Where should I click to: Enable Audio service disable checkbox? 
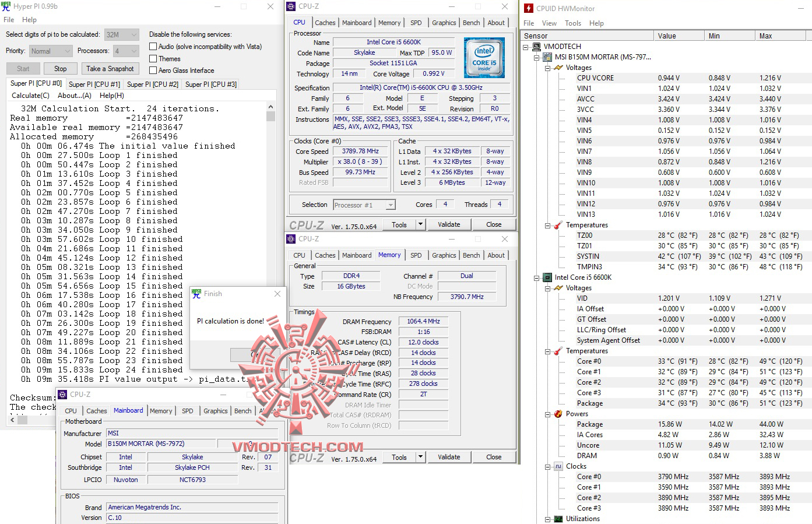(153, 47)
